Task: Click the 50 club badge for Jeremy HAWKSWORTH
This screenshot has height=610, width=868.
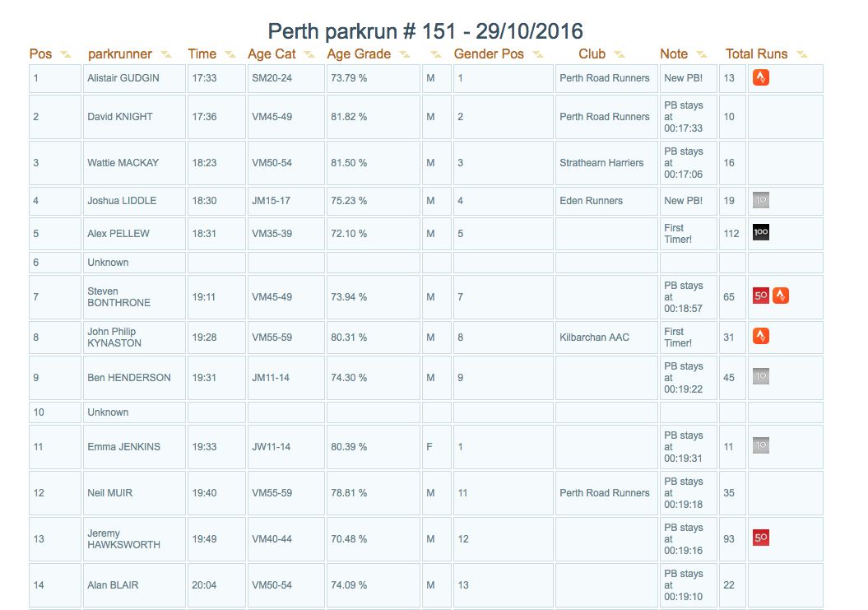Action: (760, 538)
